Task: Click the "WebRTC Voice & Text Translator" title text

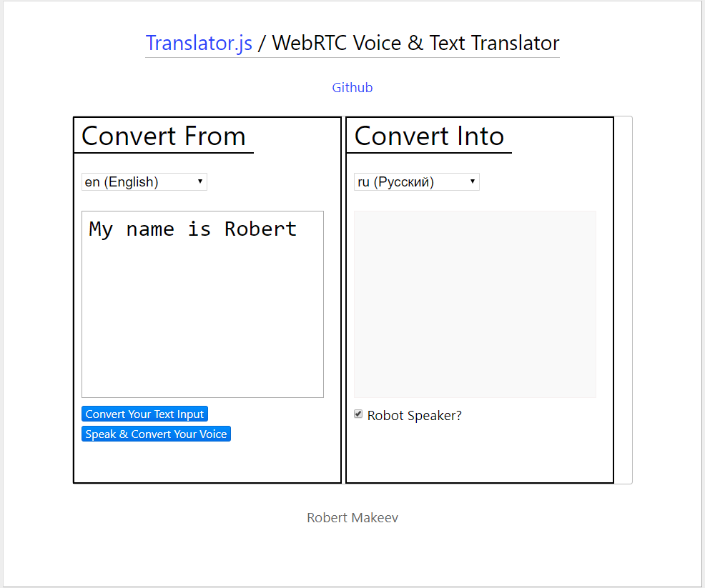Action: (415, 43)
